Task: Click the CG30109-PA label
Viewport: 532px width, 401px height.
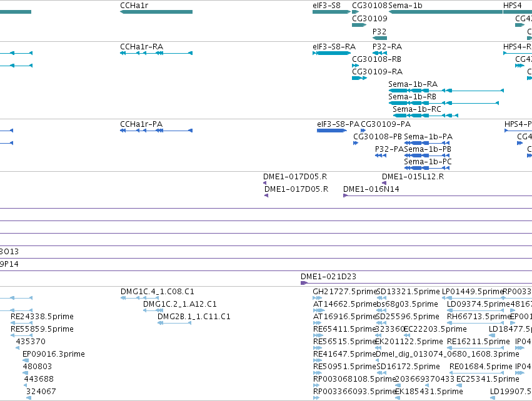Action: (386, 124)
